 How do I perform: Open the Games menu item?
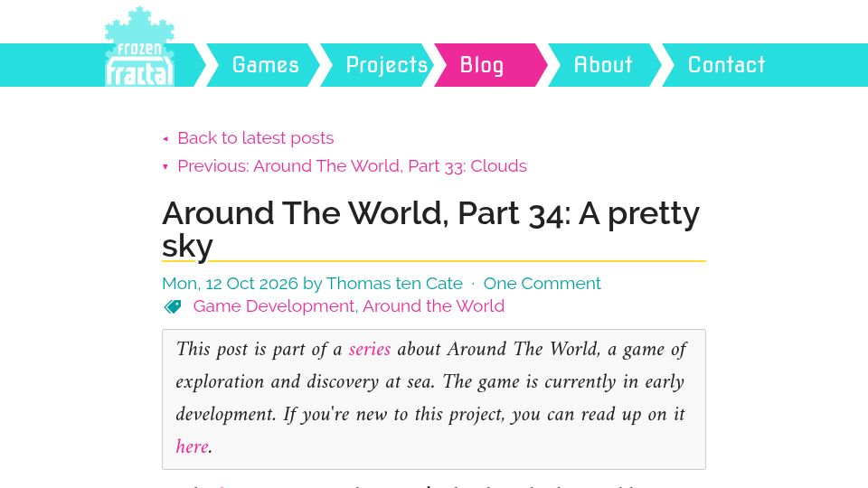point(265,65)
